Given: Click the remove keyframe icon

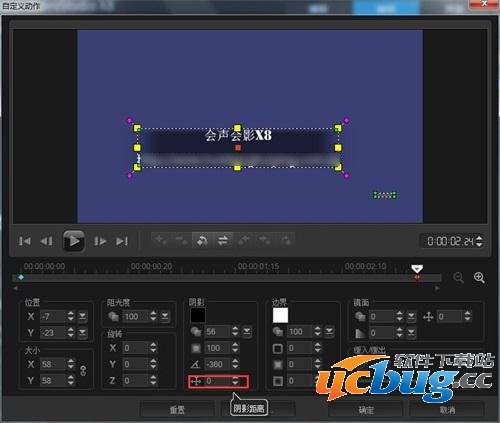Looking at the screenshot, I should pos(182,240).
